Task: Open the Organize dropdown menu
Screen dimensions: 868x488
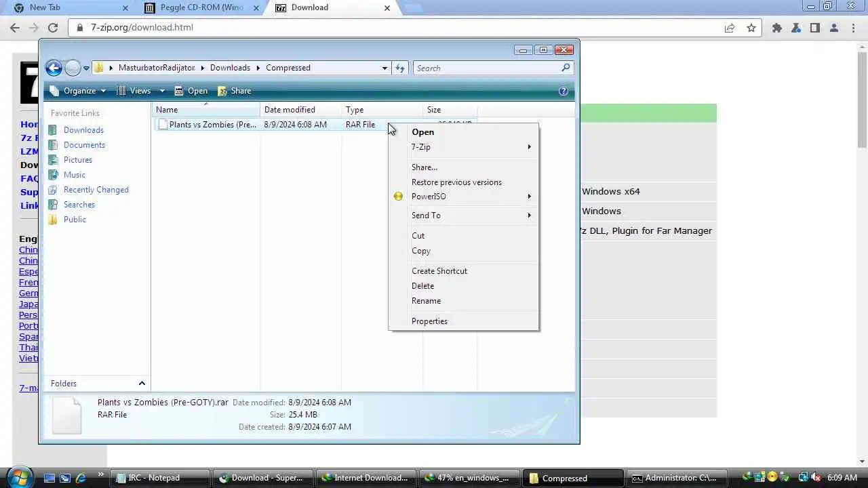Action: tap(78, 91)
